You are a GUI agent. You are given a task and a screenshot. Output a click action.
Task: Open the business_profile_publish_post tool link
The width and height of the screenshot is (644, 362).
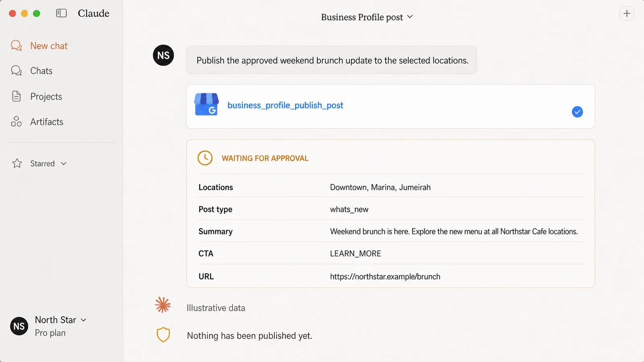tap(285, 105)
